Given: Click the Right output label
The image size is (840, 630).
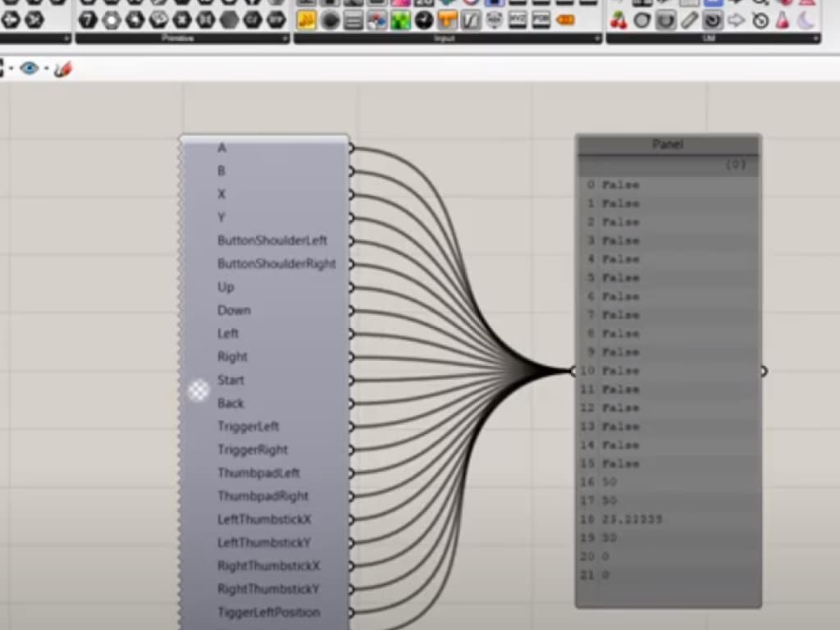Looking at the screenshot, I should pos(232,357).
